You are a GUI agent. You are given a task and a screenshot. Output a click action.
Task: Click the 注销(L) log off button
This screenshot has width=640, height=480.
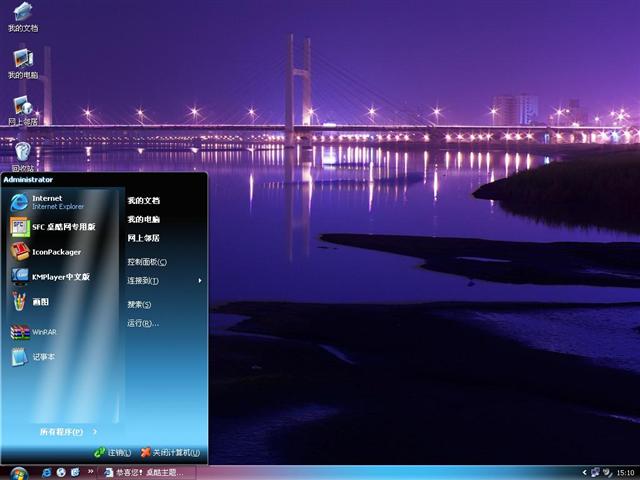pos(112,453)
